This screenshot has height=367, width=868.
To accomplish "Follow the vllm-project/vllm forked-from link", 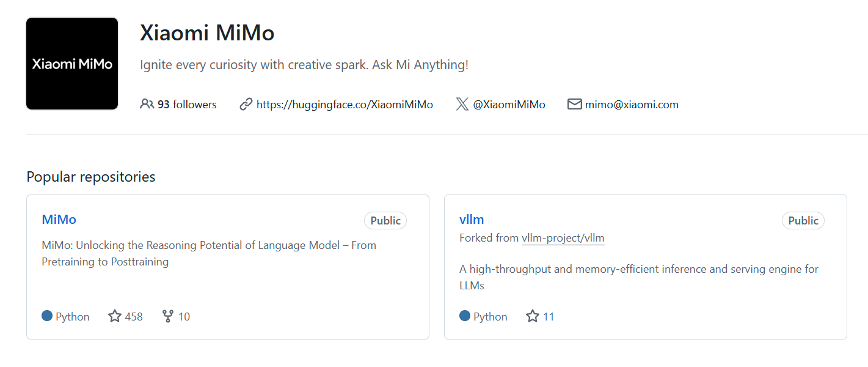I will 563,238.
